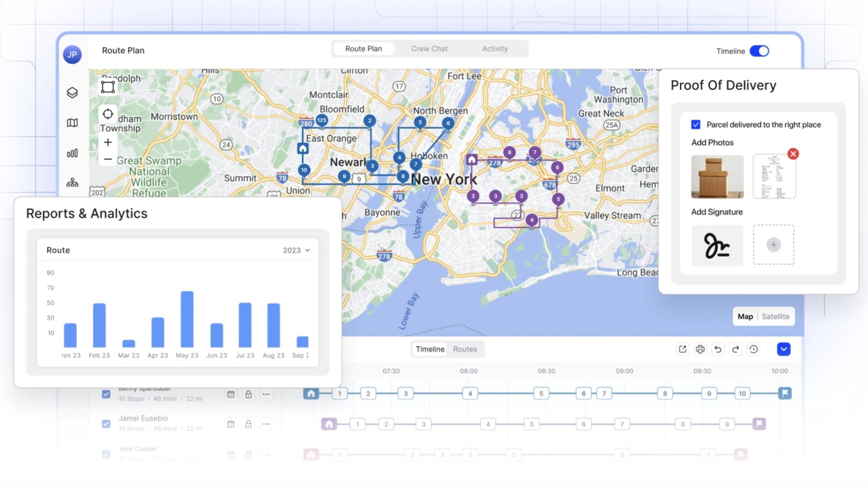Open calendar icon for Jamel Eusebio
This screenshot has height=491, width=868.
pos(231,424)
